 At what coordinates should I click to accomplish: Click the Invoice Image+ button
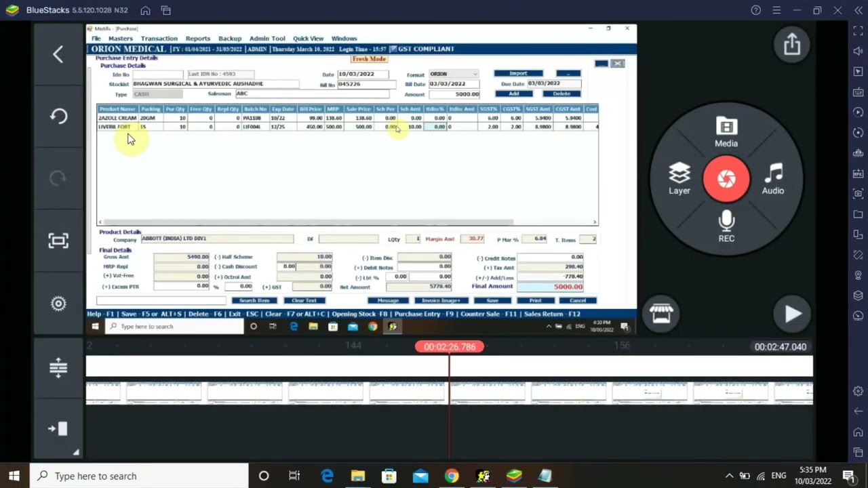[x=441, y=300]
